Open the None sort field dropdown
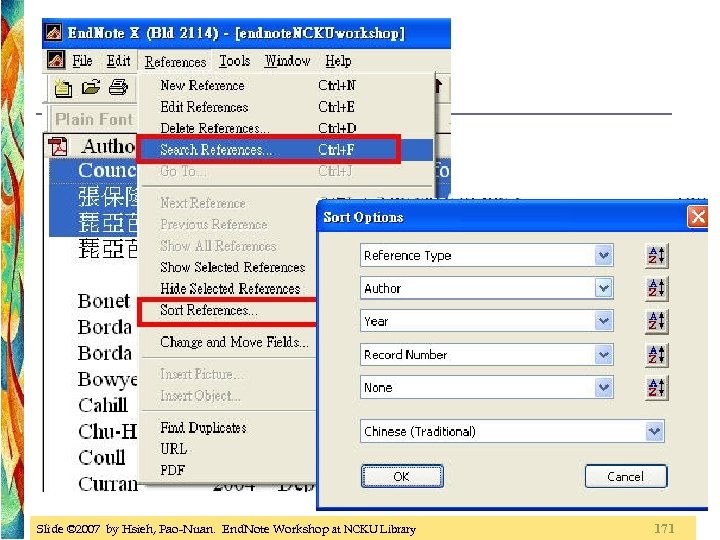 [x=603, y=388]
